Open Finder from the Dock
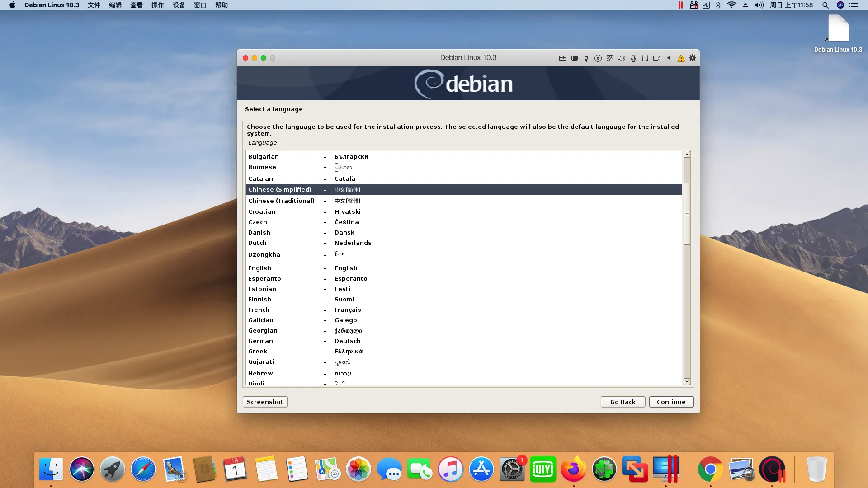Viewport: 868px width, 488px height. point(51,469)
